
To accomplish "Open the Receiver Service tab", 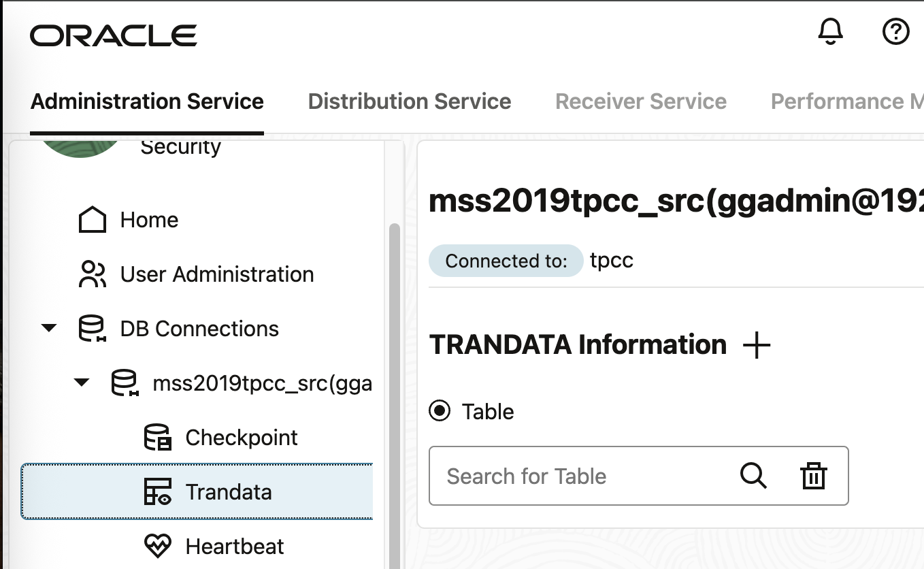I will [640, 101].
